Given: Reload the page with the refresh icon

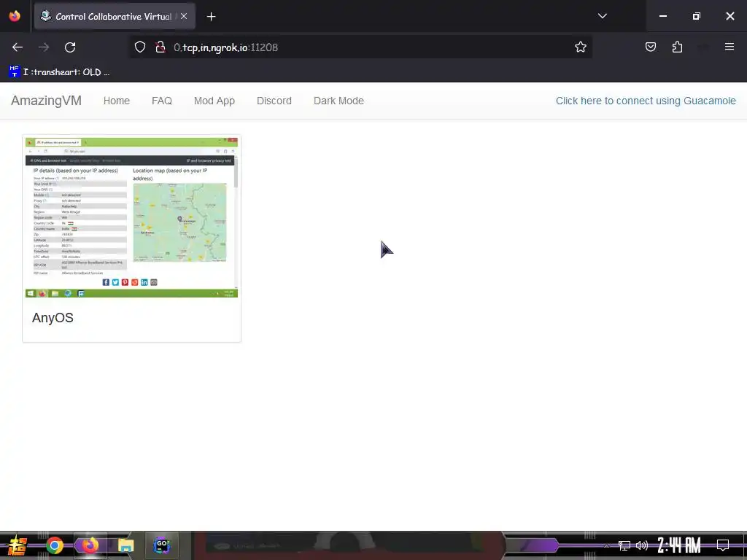Looking at the screenshot, I should point(70,47).
